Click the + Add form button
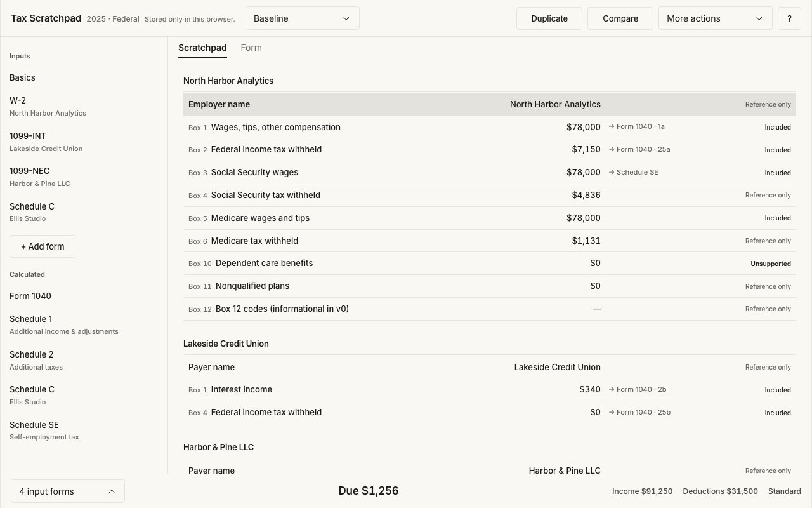Viewport: 812px width, 508px height. [43, 246]
